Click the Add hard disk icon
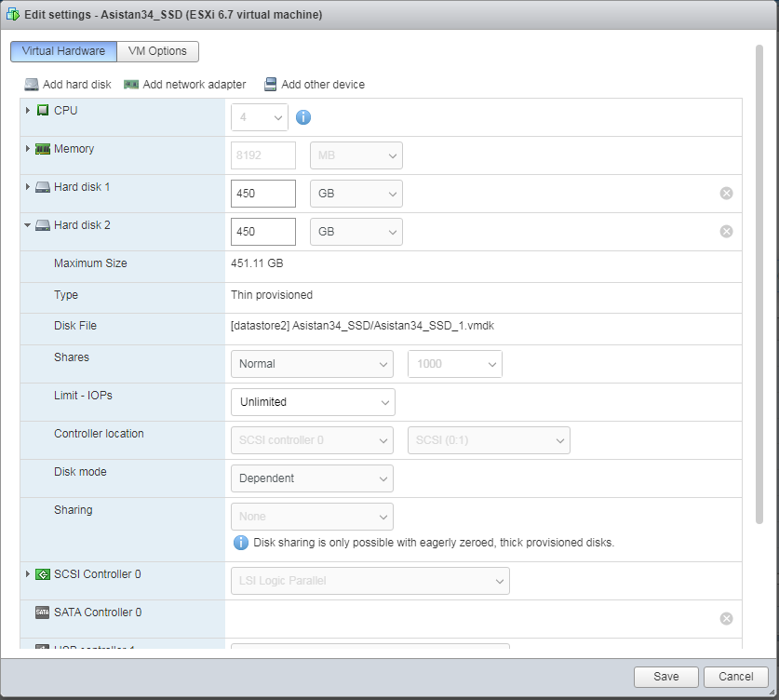The width and height of the screenshot is (779, 700). click(x=32, y=85)
